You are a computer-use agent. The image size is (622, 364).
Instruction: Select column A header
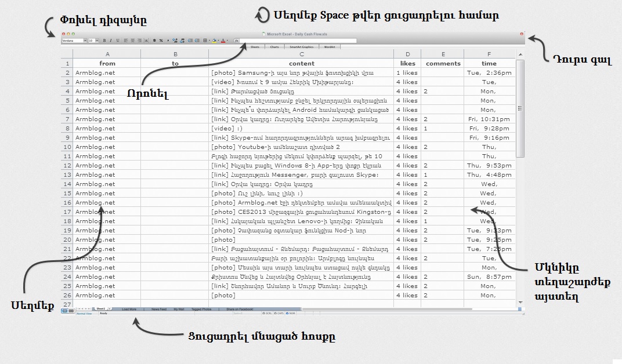pyautogui.click(x=107, y=54)
